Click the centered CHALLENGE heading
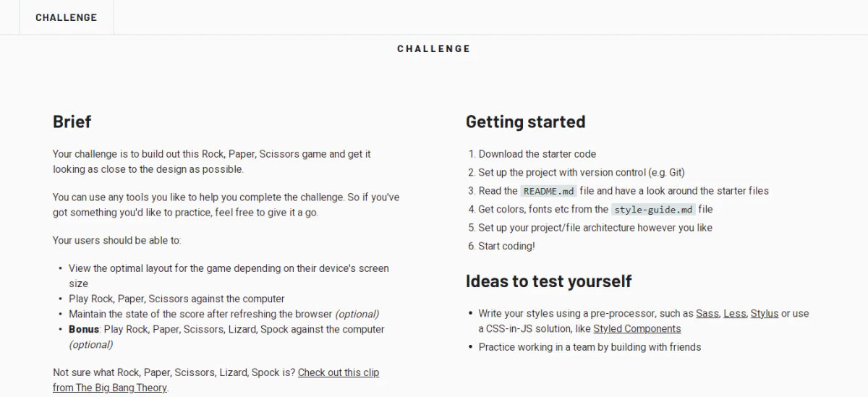868x397 pixels. [434, 49]
